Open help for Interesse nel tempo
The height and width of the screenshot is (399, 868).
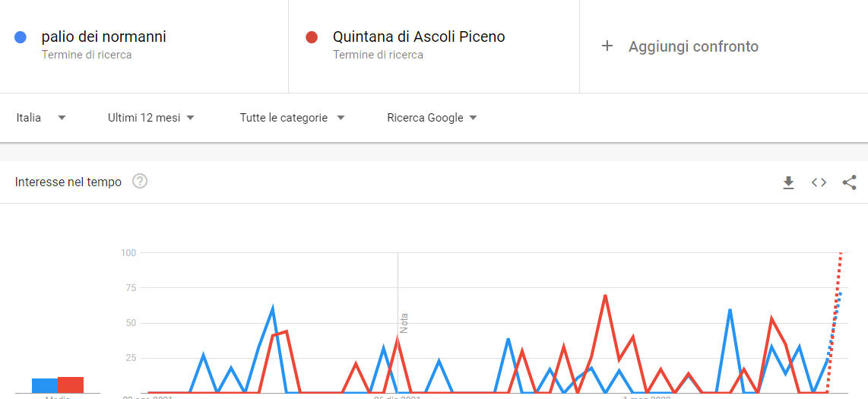[x=140, y=181]
